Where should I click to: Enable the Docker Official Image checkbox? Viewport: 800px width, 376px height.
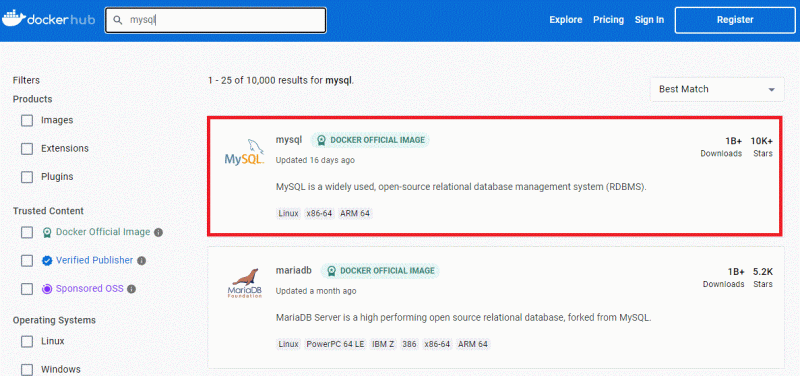coord(27,233)
